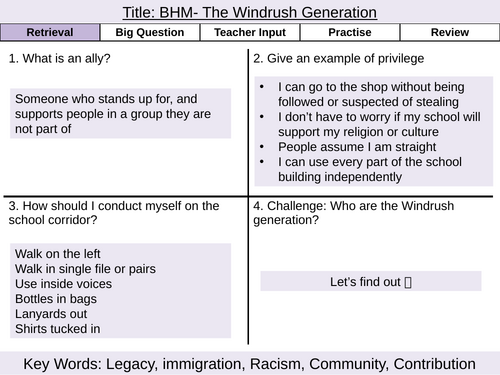Image resolution: width=500 pixels, height=375 pixels.
Task: Open the Review tab
Action: tap(450, 32)
